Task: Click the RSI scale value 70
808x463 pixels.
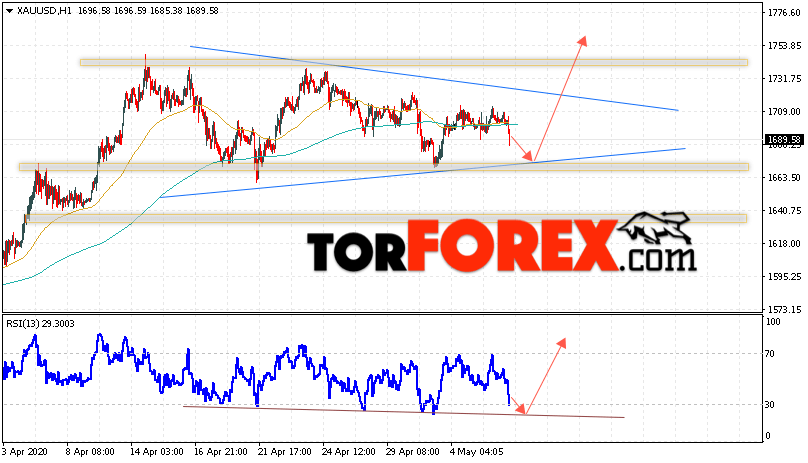Action: (x=770, y=354)
